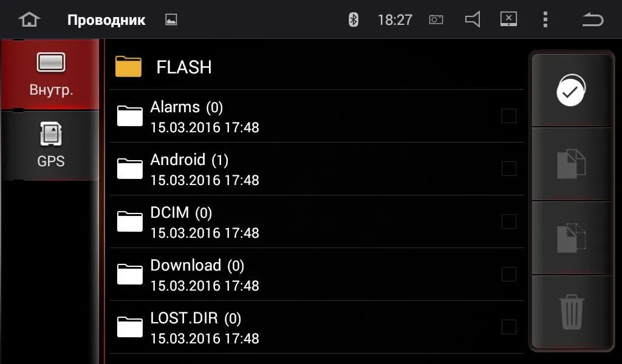Tap the back arrow icon
This screenshot has height=364, width=622.
pos(592,19)
